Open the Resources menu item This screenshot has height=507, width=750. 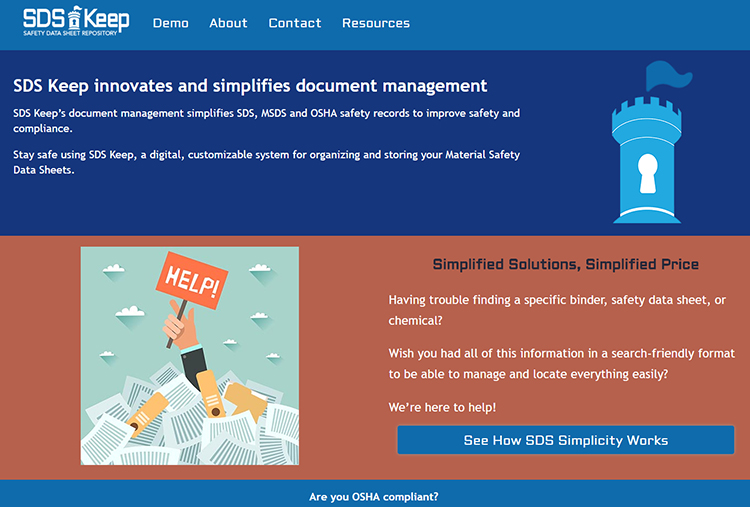pyautogui.click(x=376, y=23)
